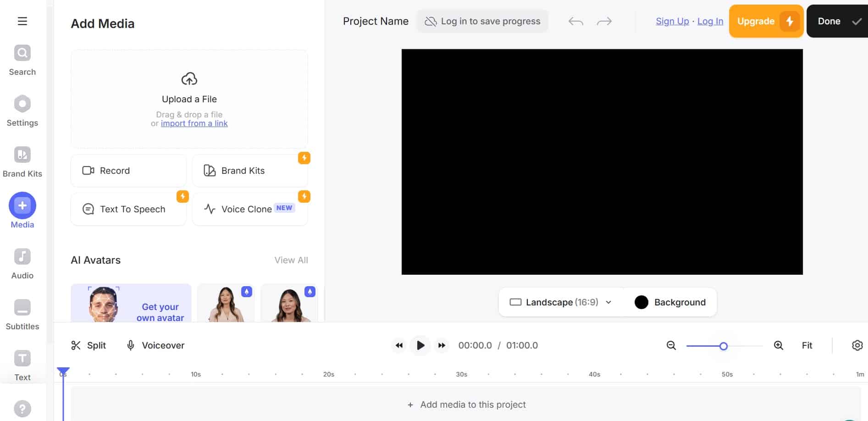Screen dimensions: 868x421
Task: Select the Get your own avatar thumbnail
Action: [131, 303]
